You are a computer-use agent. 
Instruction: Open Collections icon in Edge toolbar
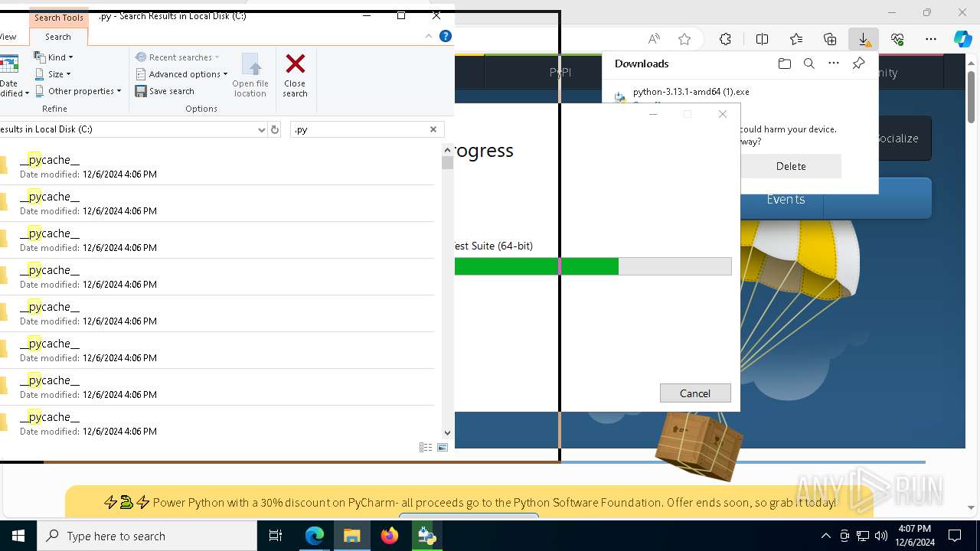830,39
